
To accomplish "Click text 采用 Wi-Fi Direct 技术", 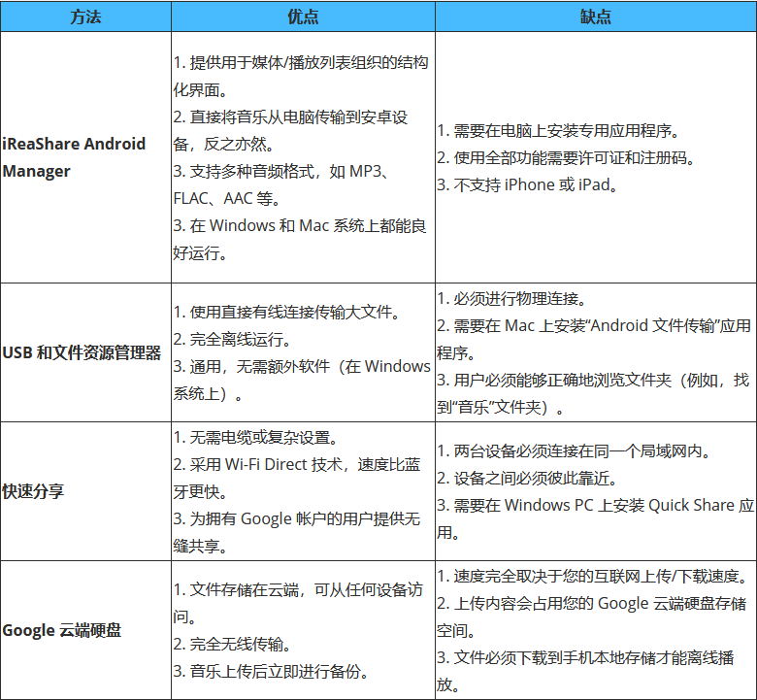I will [266, 464].
